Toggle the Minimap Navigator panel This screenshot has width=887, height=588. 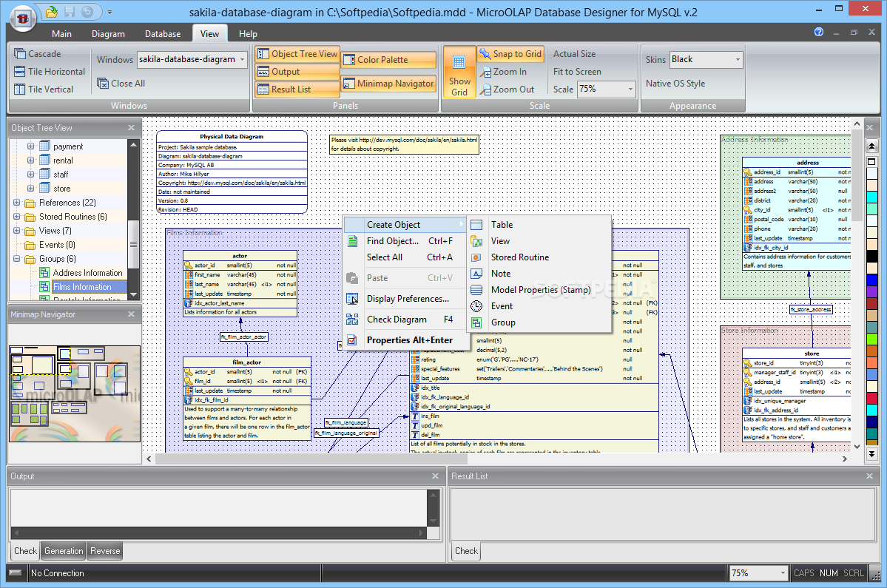click(x=388, y=83)
